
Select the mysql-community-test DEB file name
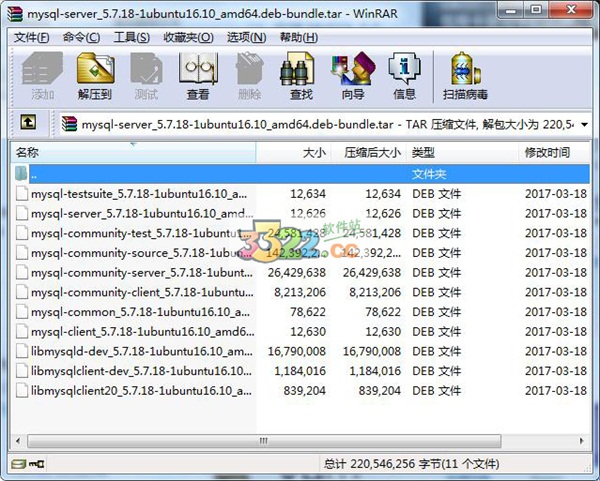pos(141,233)
